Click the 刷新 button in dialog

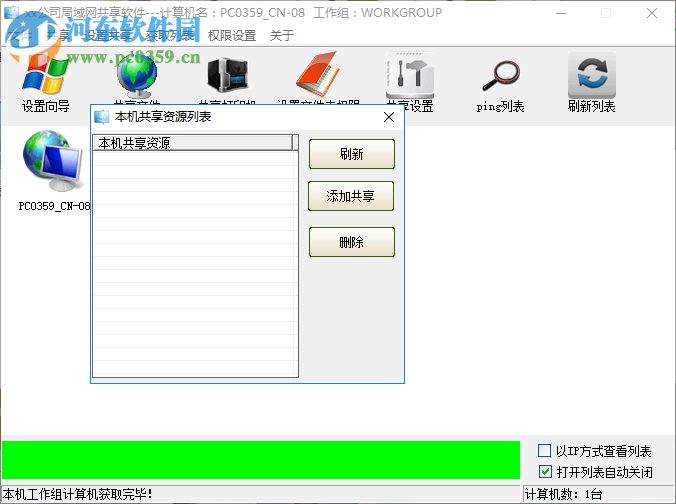(x=351, y=154)
